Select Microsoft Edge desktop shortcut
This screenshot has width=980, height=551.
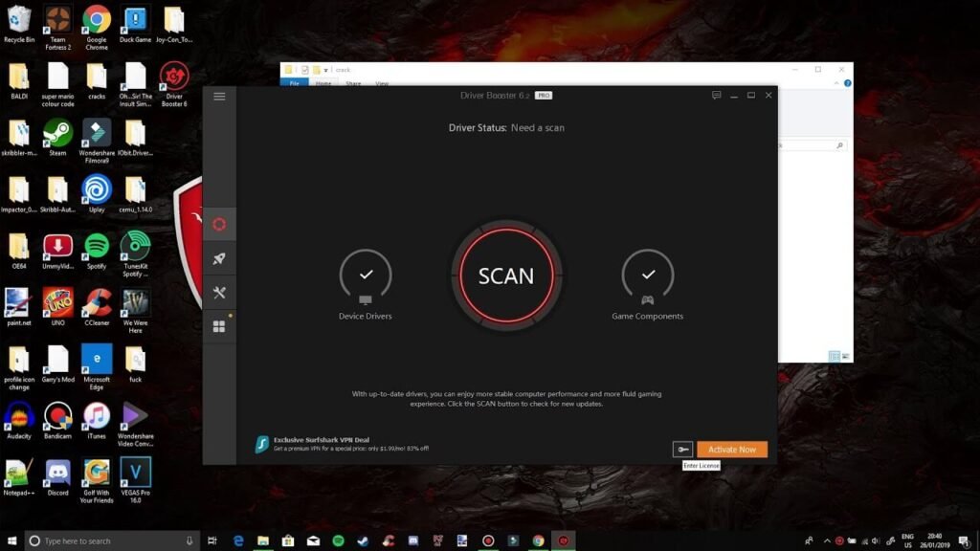coord(97,367)
